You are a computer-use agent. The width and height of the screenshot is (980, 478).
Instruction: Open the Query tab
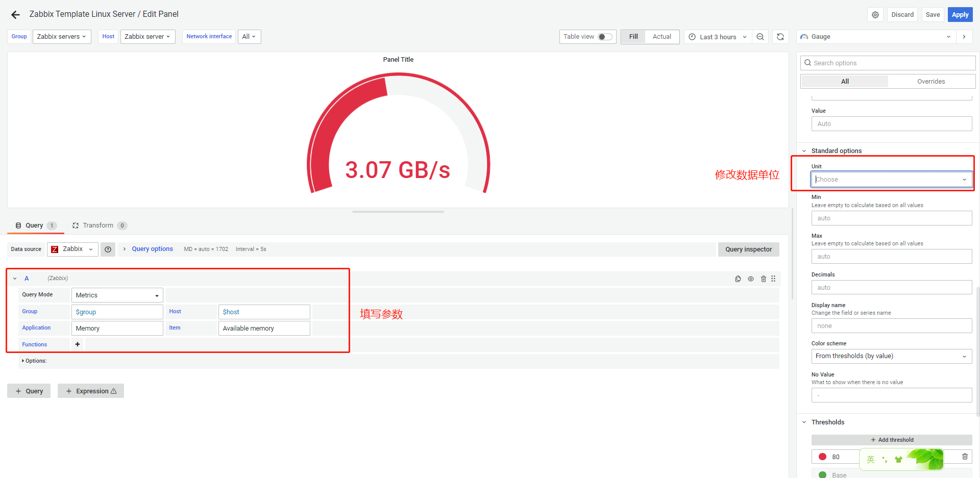(x=36, y=225)
